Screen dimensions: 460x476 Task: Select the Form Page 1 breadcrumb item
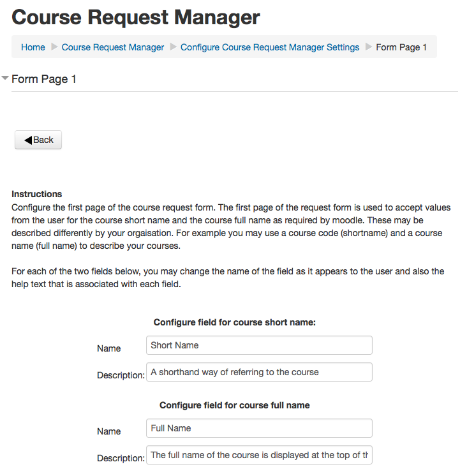(x=401, y=47)
